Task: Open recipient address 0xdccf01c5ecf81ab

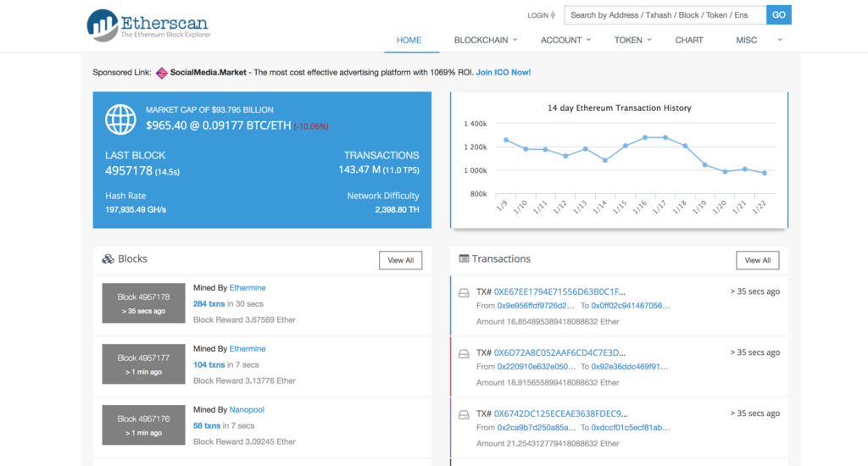Action: 631,427
